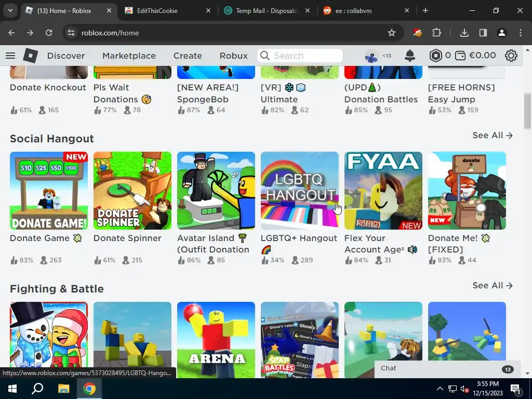Open the Donate Me! game thumbnail
This screenshot has width=532, height=399.
point(467,191)
